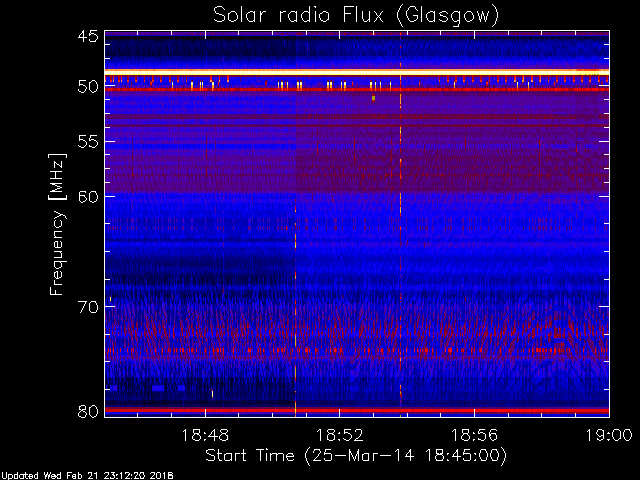Image resolution: width=640 pixels, height=480 pixels.
Task: Click the 18:48 time tick label
Action: 205,435
